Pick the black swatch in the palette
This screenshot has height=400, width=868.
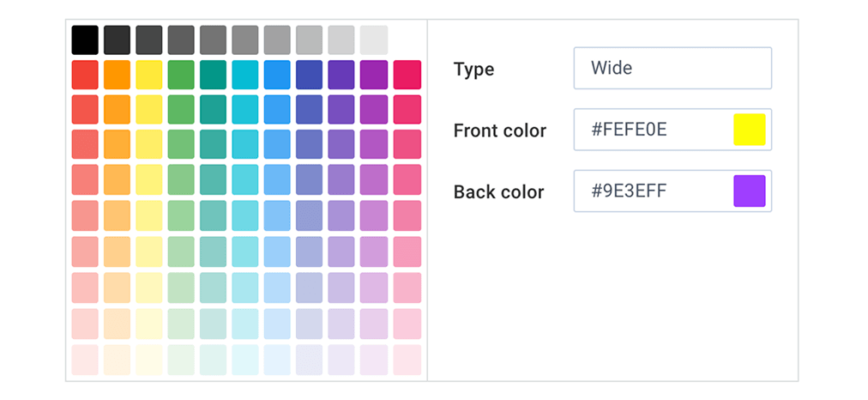pyautogui.click(x=85, y=39)
